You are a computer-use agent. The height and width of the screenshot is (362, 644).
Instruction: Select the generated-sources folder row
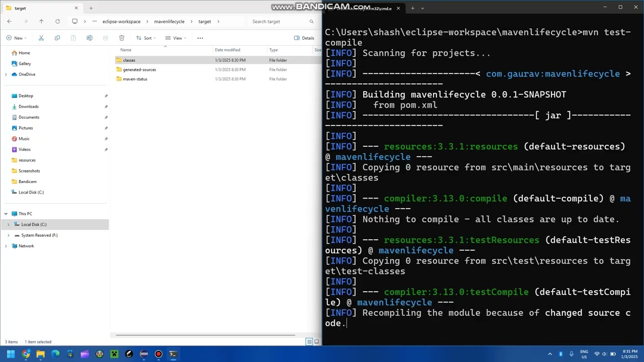point(217,70)
